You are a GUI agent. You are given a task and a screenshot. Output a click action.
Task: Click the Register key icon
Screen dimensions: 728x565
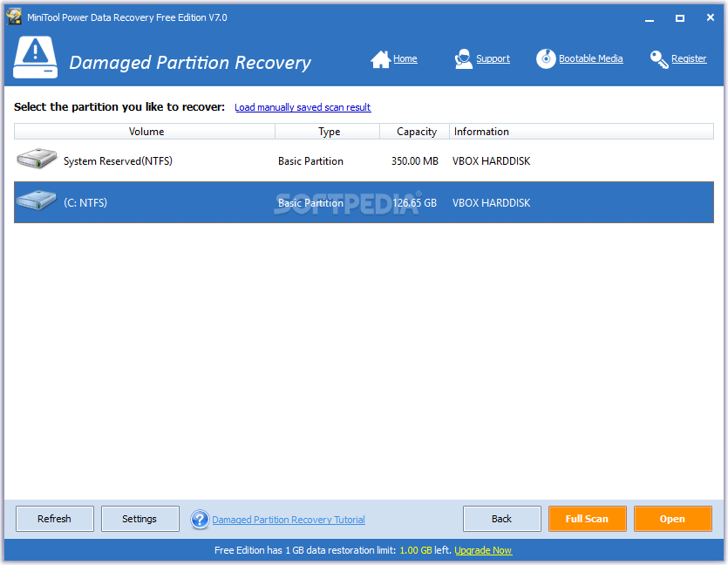pyautogui.click(x=659, y=59)
